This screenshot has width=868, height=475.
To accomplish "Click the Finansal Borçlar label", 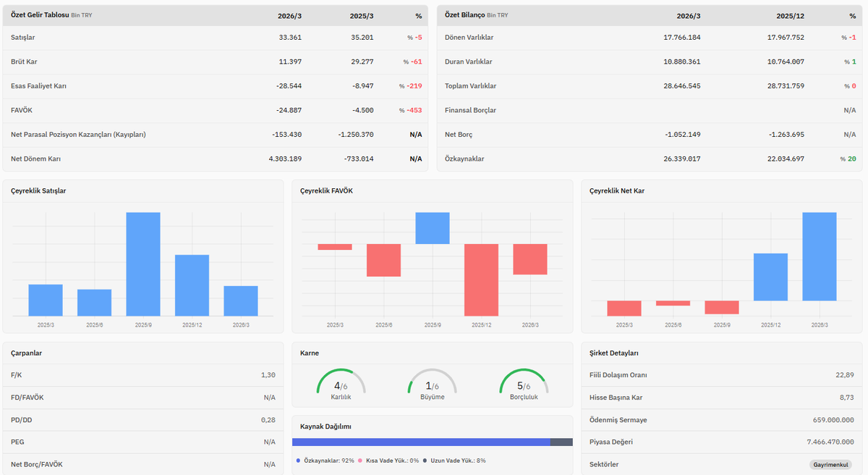I will 470,110.
